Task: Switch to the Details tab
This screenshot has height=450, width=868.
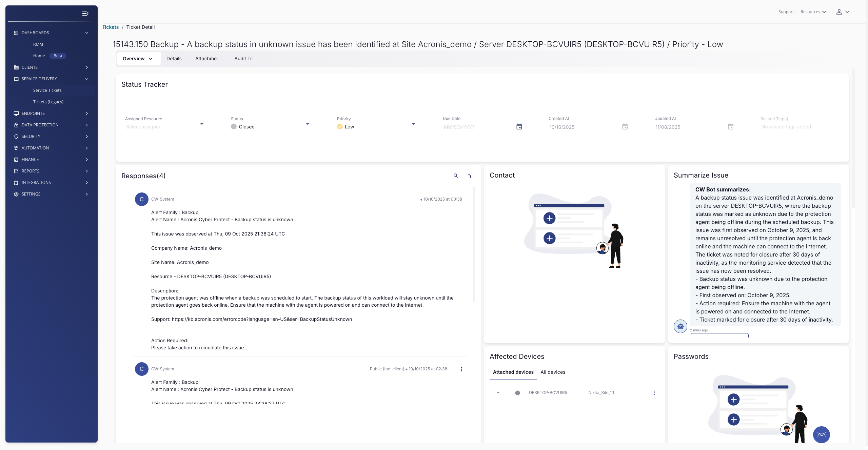Action: coord(174,59)
